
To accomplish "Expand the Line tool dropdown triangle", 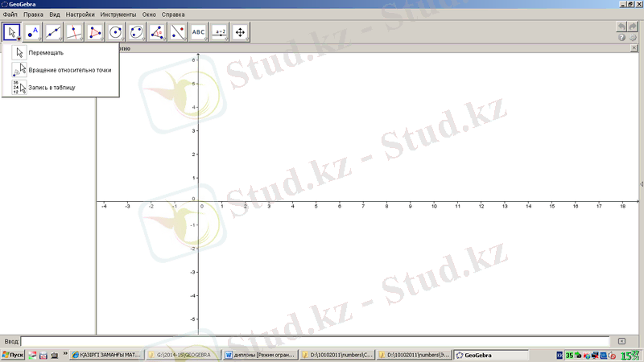I will [60, 39].
